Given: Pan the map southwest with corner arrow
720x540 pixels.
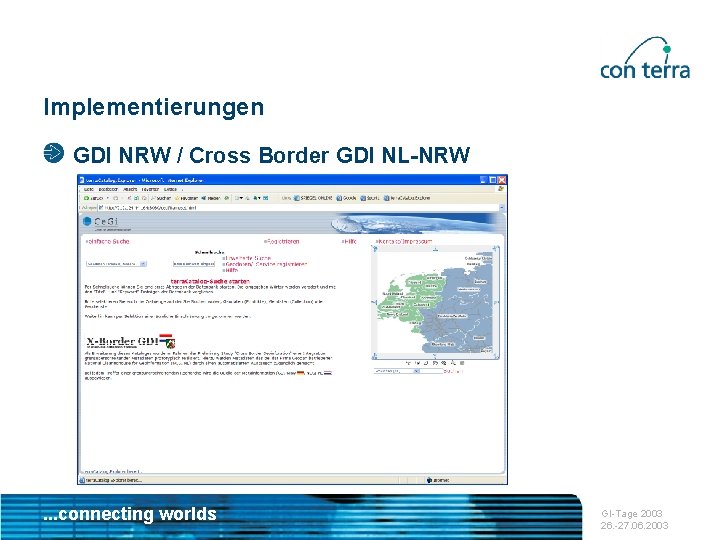Looking at the screenshot, I should coord(375,355).
